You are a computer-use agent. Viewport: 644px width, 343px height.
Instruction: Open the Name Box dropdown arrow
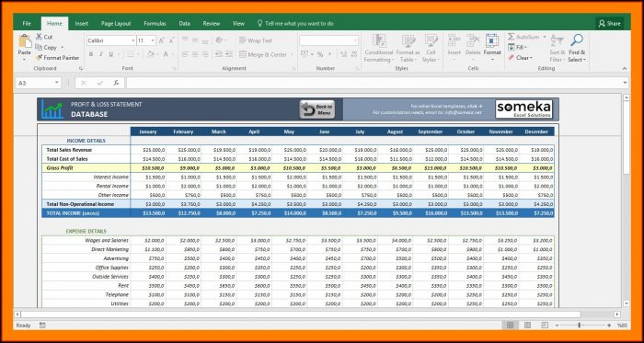(57, 83)
